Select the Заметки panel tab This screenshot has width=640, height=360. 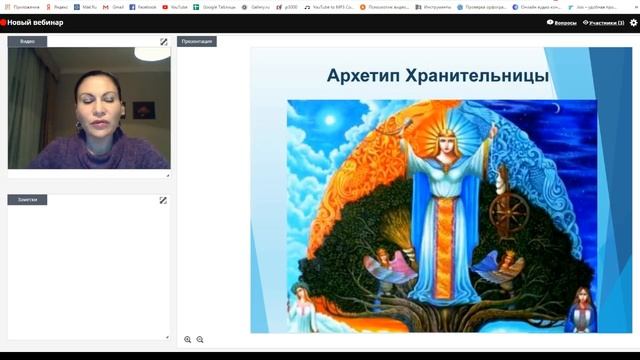click(27, 200)
